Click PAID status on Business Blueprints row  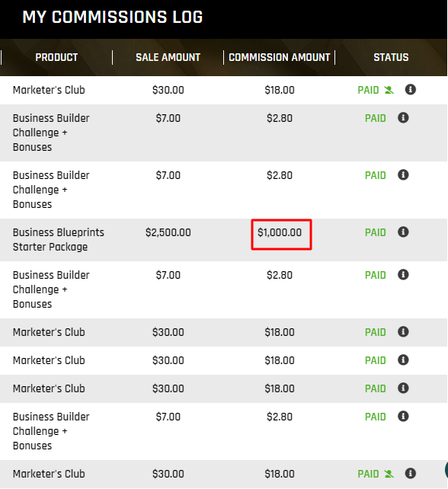[376, 232]
